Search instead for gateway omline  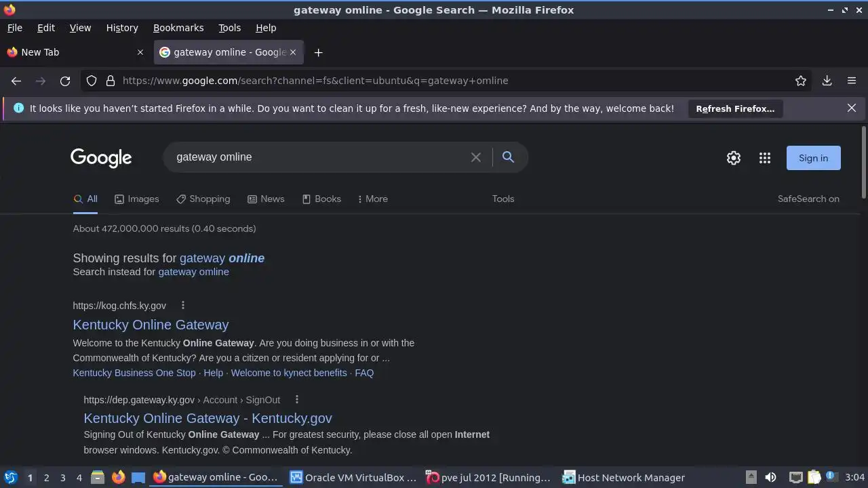pos(193,272)
